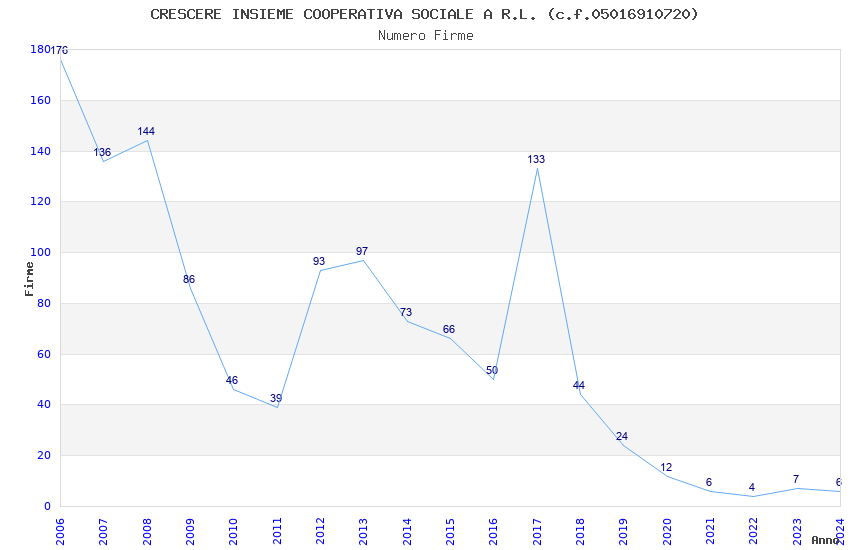
Task: Click y-axis value 160
Action: pos(40,100)
